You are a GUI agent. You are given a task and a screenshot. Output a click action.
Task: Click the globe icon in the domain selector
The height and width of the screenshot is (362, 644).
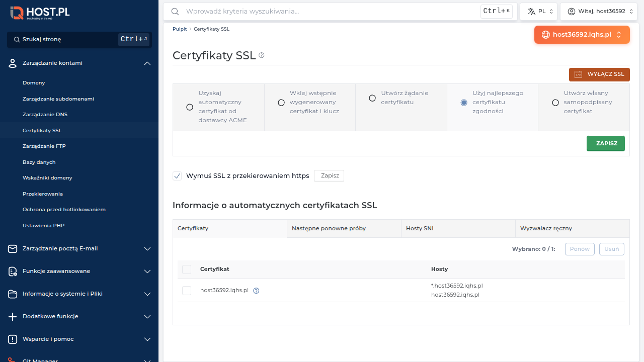coord(546,35)
